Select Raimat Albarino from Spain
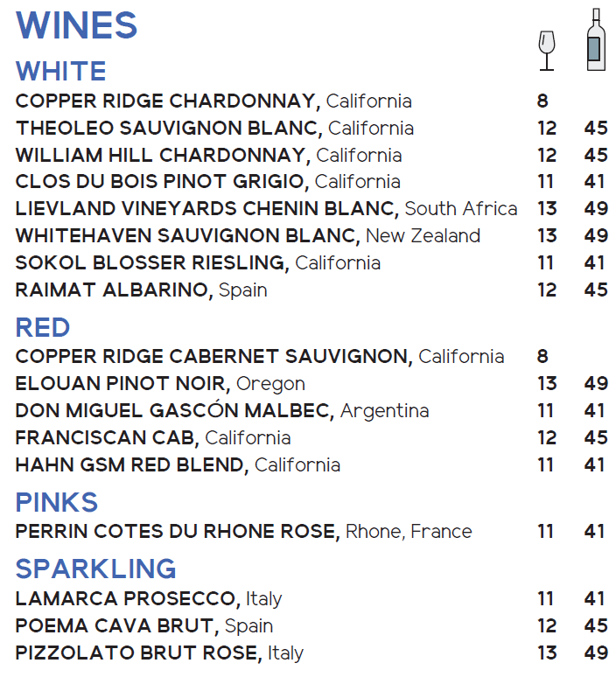Screen dimensions: 616x677 tap(114, 290)
